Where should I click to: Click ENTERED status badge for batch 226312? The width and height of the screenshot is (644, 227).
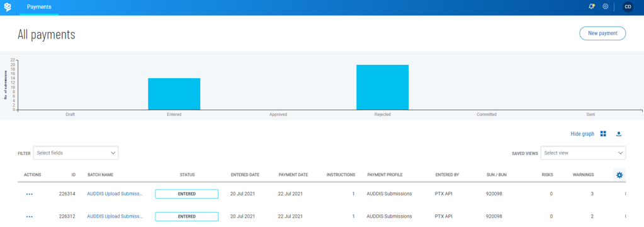187,216
